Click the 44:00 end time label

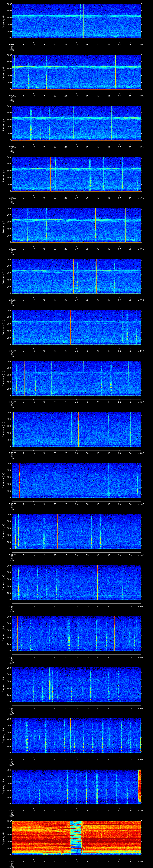point(141,657)
